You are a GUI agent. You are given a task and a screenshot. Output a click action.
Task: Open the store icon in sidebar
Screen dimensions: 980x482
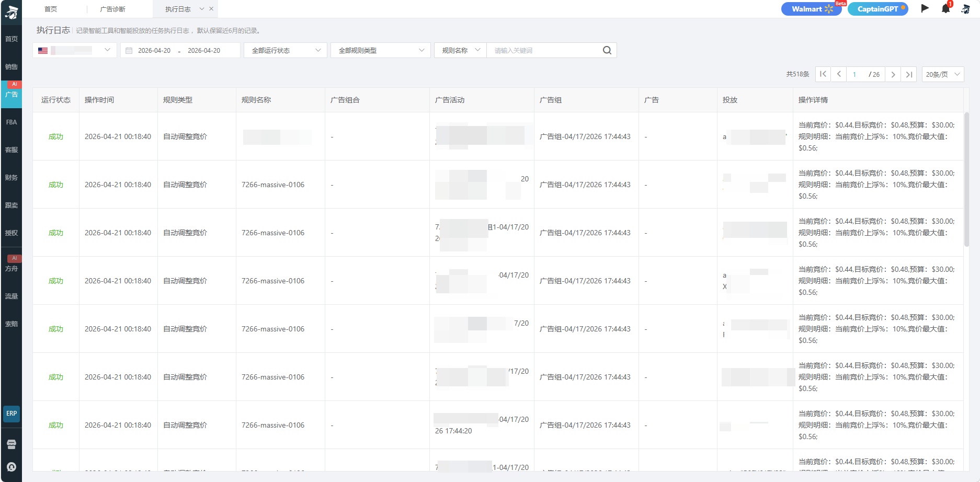(12, 444)
